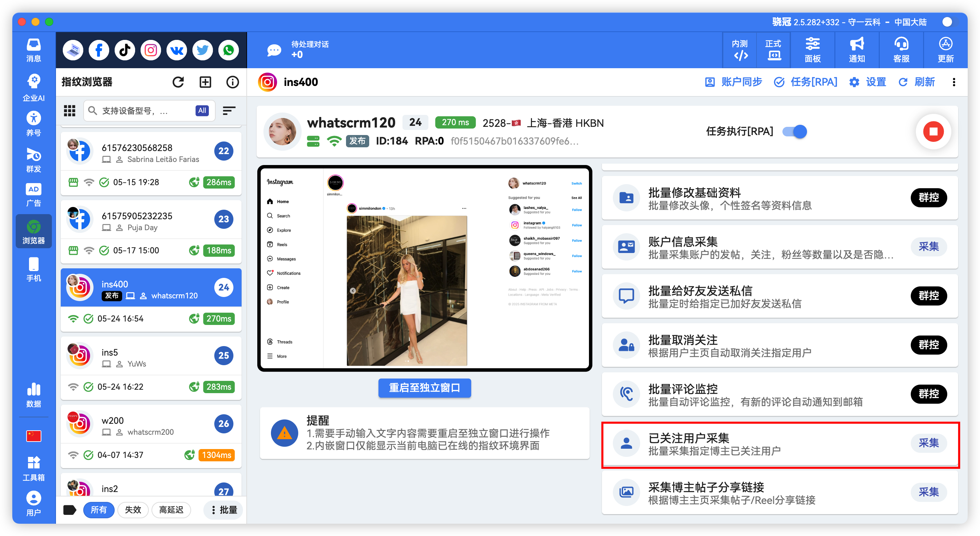Open the three-dot overflow menu at top right
980x536 pixels.
pyautogui.click(x=954, y=82)
